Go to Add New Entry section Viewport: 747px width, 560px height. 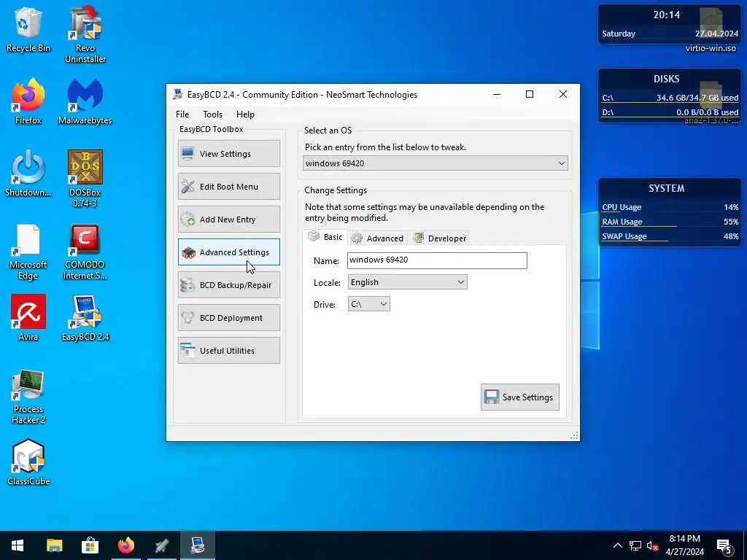coord(228,219)
